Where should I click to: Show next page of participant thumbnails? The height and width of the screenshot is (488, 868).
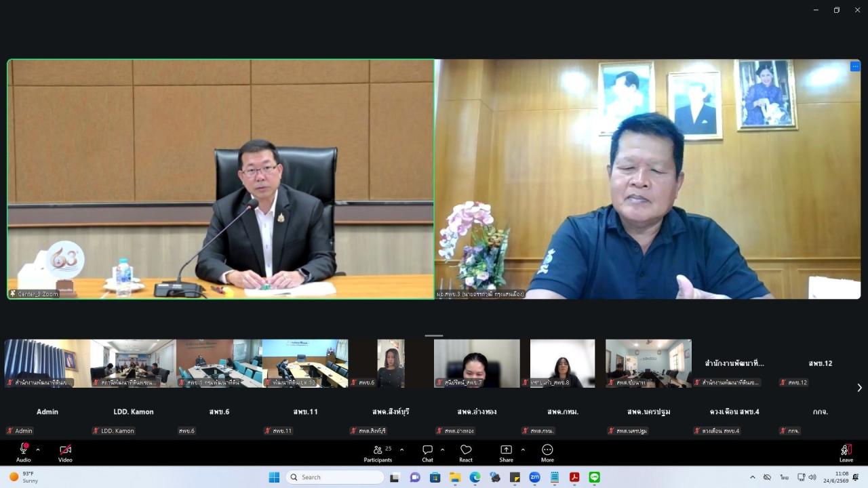coord(859,388)
